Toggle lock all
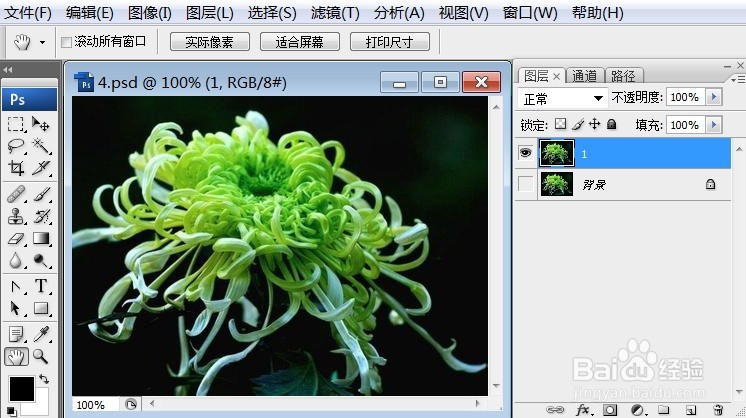 (611, 125)
